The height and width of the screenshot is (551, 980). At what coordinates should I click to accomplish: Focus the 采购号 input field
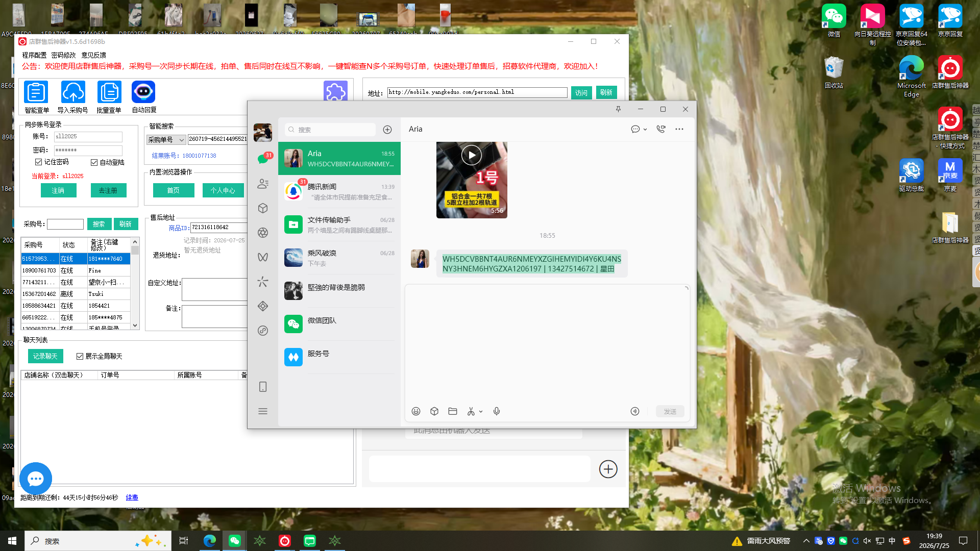coord(65,224)
